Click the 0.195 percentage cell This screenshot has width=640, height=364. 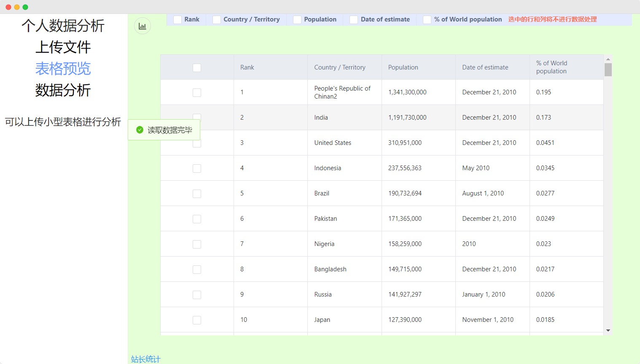pyautogui.click(x=567, y=92)
